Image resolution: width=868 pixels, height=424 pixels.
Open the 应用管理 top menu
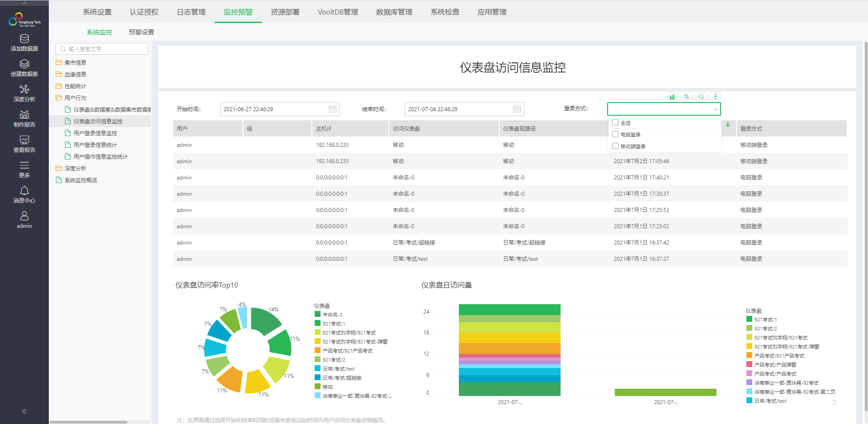coord(492,12)
